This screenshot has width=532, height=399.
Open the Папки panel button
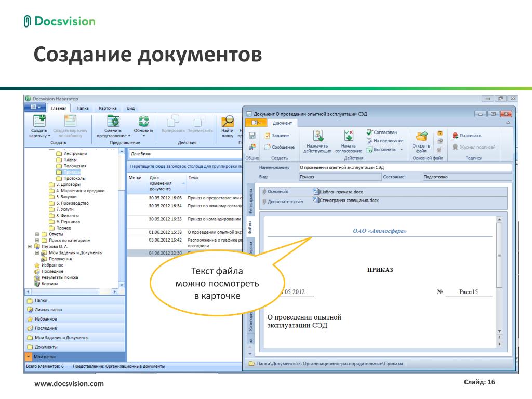coord(75,300)
